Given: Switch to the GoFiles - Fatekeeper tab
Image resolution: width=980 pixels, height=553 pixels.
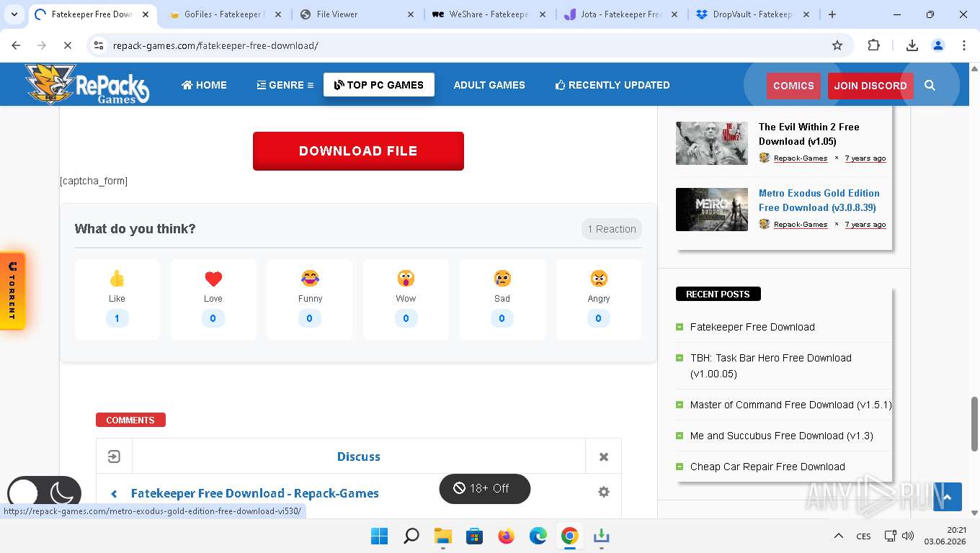Looking at the screenshot, I should coord(223,14).
